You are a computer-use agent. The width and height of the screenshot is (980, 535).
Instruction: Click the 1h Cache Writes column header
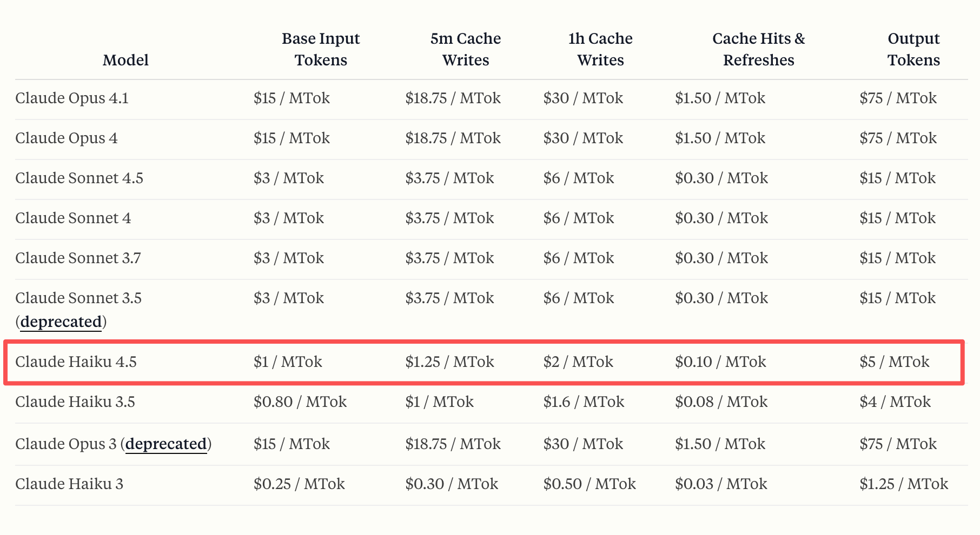pos(600,49)
